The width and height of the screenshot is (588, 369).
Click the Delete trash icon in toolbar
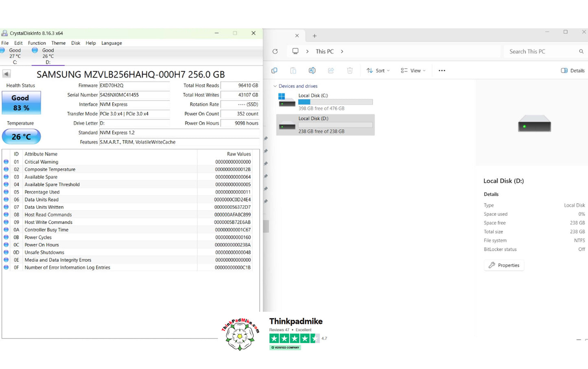coord(350,71)
